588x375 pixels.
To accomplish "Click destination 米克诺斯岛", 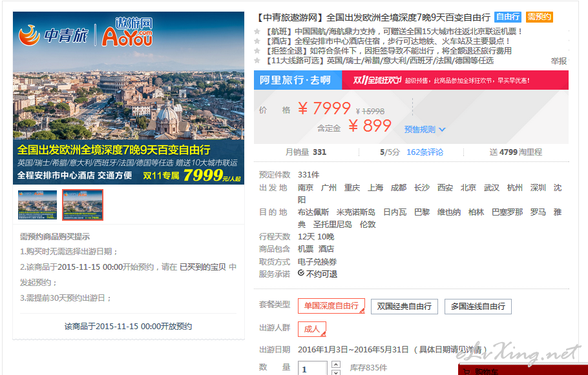I will click(x=356, y=212).
